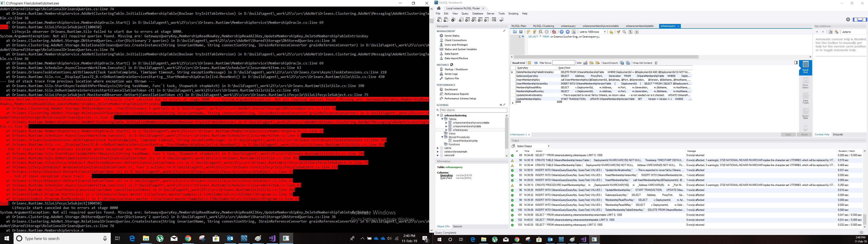The height and width of the screenshot is (244, 868).
Task: Click the Create new schema toolbar icon
Action: 461,20
